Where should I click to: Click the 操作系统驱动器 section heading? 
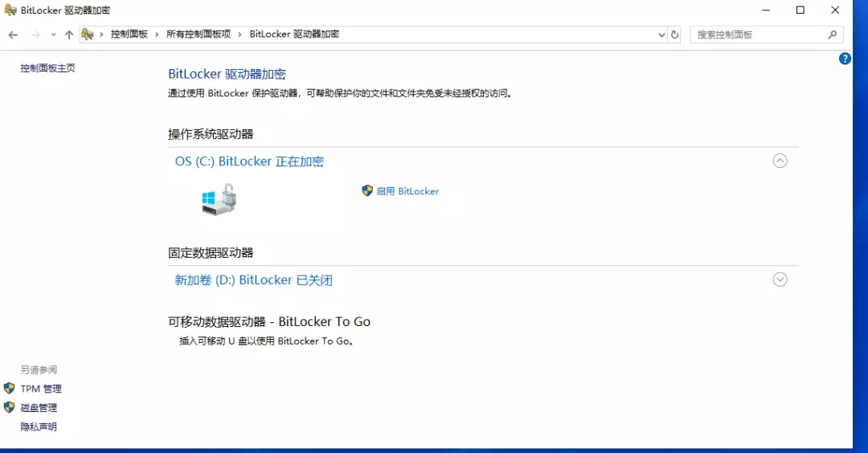[211, 134]
